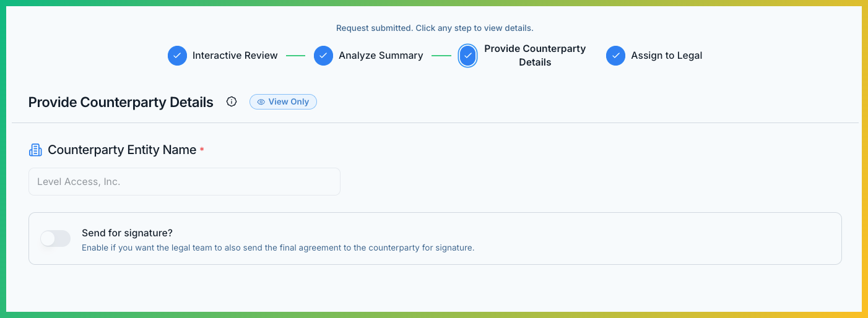The width and height of the screenshot is (868, 318).
Task: Click the signature description text under the toggle label
Action: 277,248
